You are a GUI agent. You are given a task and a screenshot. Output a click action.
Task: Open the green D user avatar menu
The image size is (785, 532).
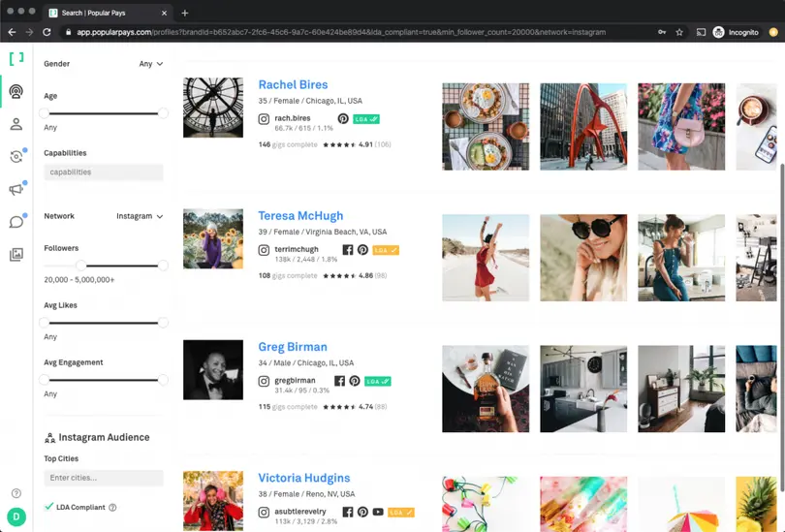point(16,517)
